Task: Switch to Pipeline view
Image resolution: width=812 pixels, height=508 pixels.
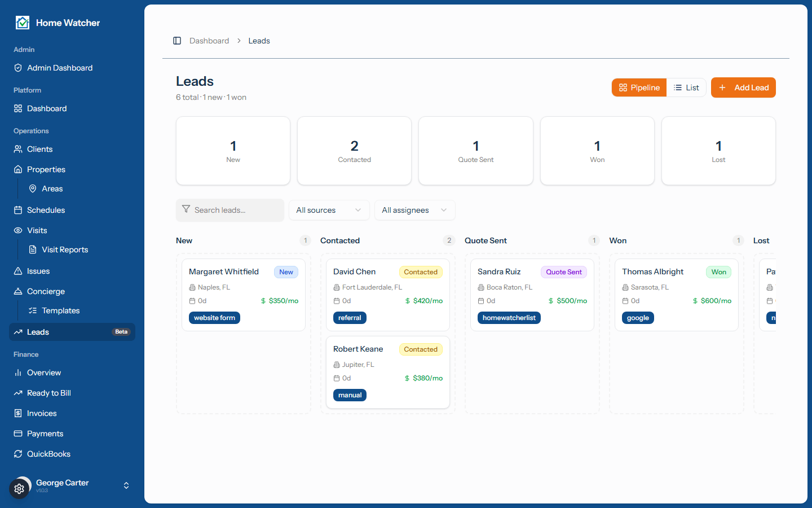Action: pyautogui.click(x=639, y=87)
